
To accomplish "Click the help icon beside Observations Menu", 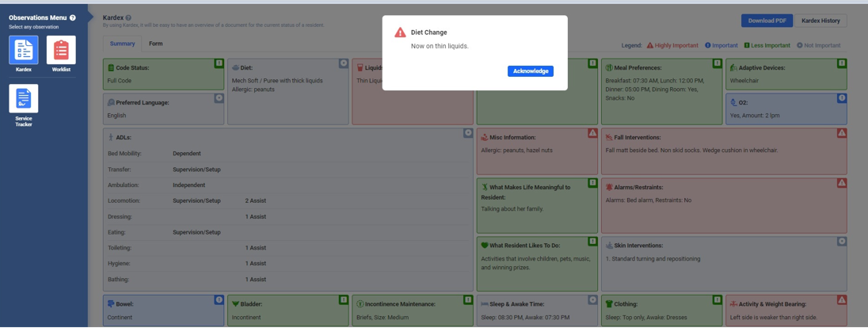I will coord(73,17).
